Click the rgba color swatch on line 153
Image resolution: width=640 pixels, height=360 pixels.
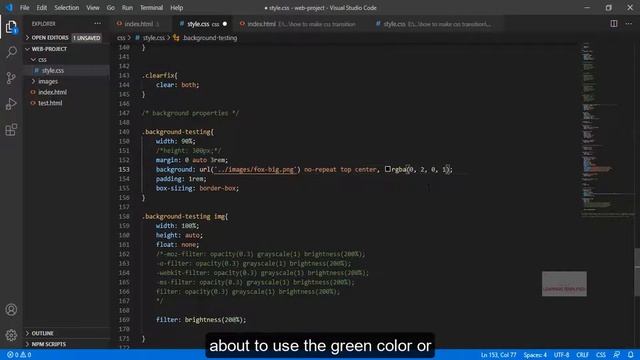[x=388, y=169]
